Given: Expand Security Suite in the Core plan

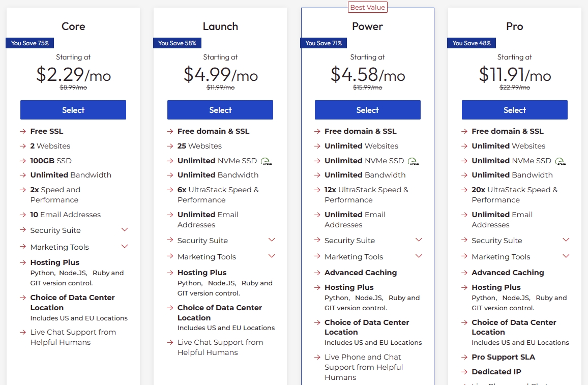Looking at the screenshot, I should pyautogui.click(x=125, y=230).
